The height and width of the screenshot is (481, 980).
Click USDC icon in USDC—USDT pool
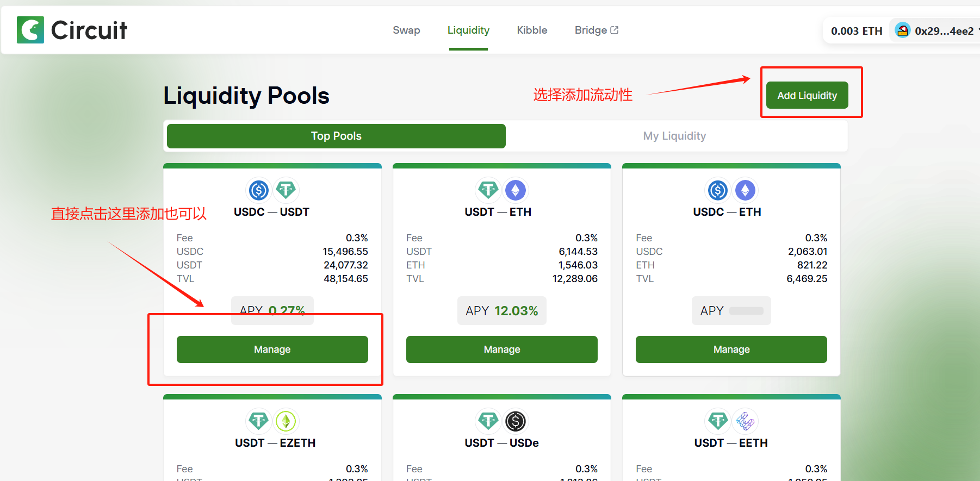pyautogui.click(x=259, y=190)
